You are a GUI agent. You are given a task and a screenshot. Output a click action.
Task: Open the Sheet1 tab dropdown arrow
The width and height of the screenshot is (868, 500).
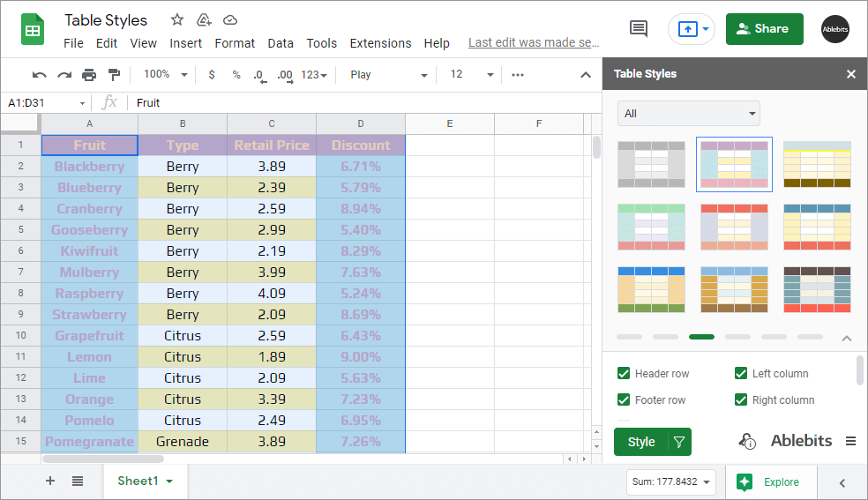pyautogui.click(x=169, y=481)
